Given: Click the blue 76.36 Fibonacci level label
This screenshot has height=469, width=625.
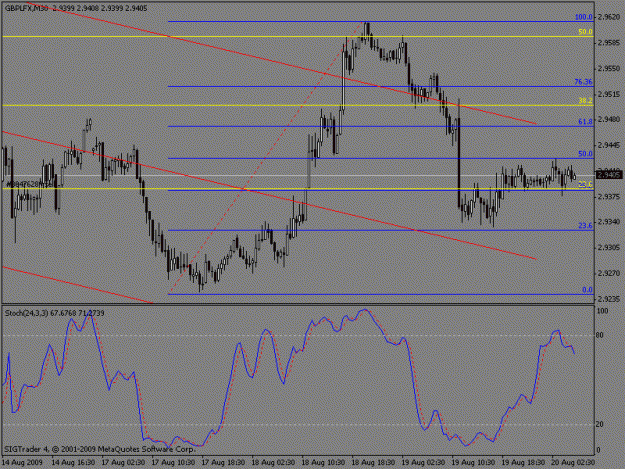Looking at the screenshot, I should (x=584, y=82).
